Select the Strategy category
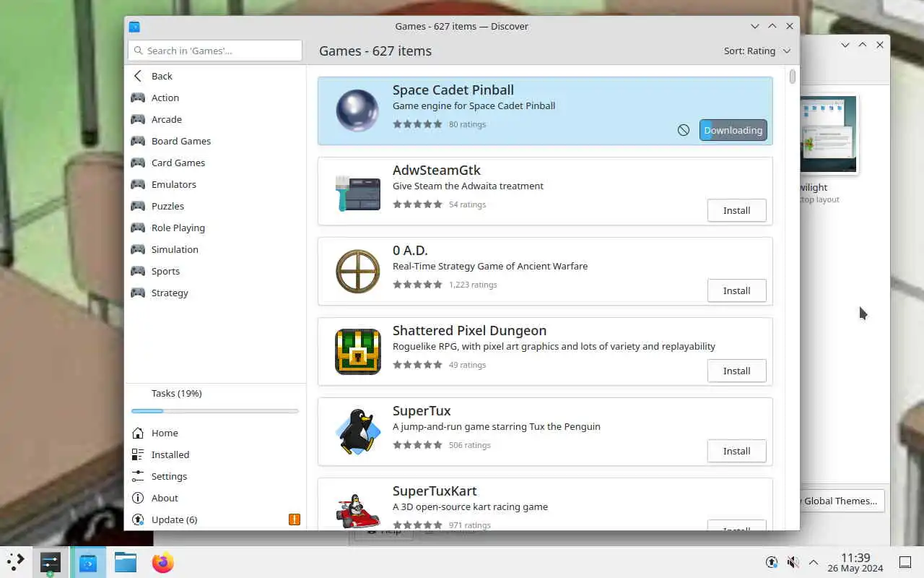The width and height of the screenshot is (924, 578). coord(215,293)
